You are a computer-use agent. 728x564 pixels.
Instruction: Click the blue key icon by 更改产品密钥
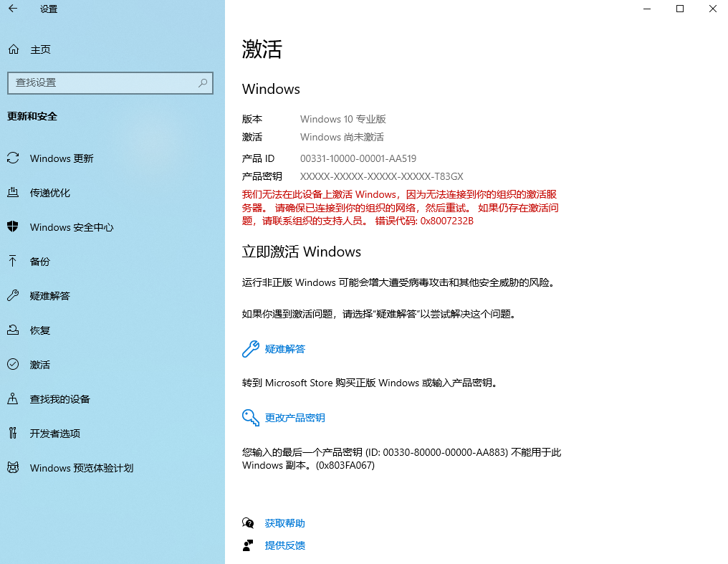251,417
